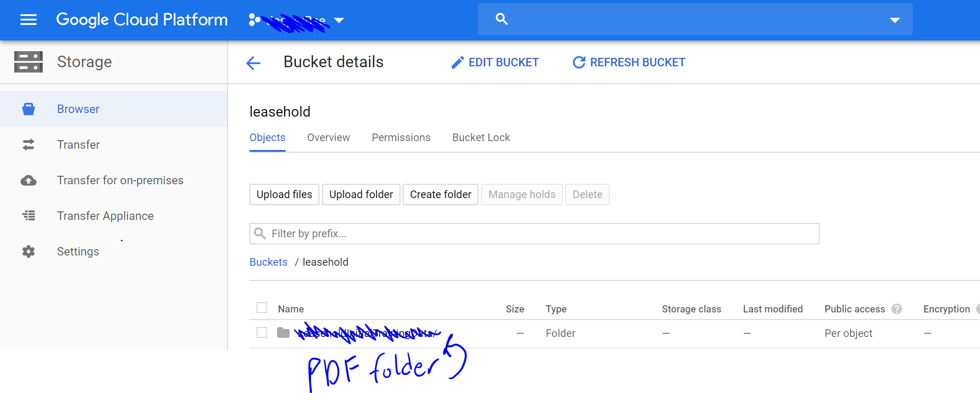Tick the checkbox for the folder row

(x=262, y=332)
